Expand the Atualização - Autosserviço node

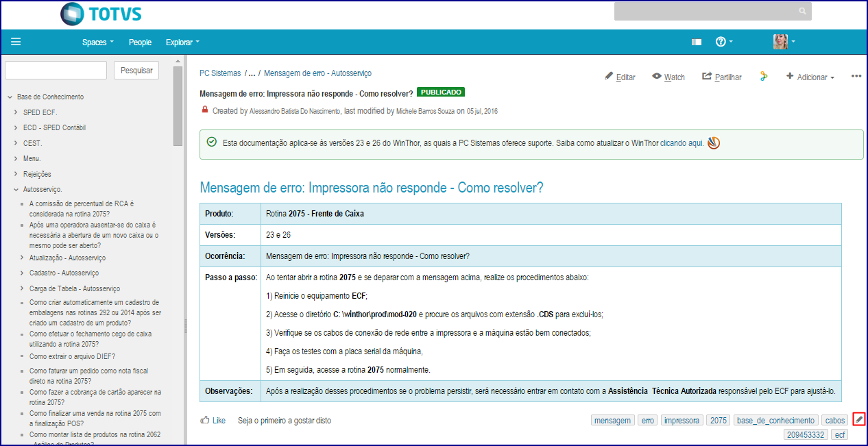[x=23, y=258]
